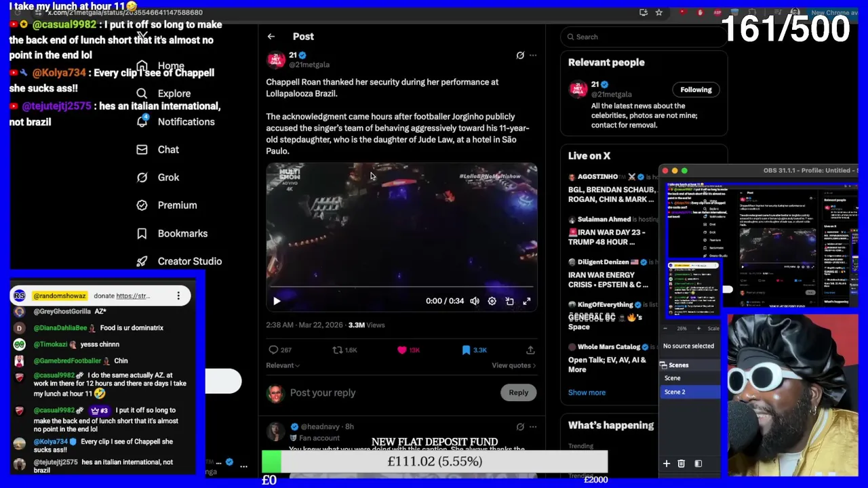Click the Explore magnifier icon
The height and width of the screenshot is (488, 868).
(x=142, y=94)
